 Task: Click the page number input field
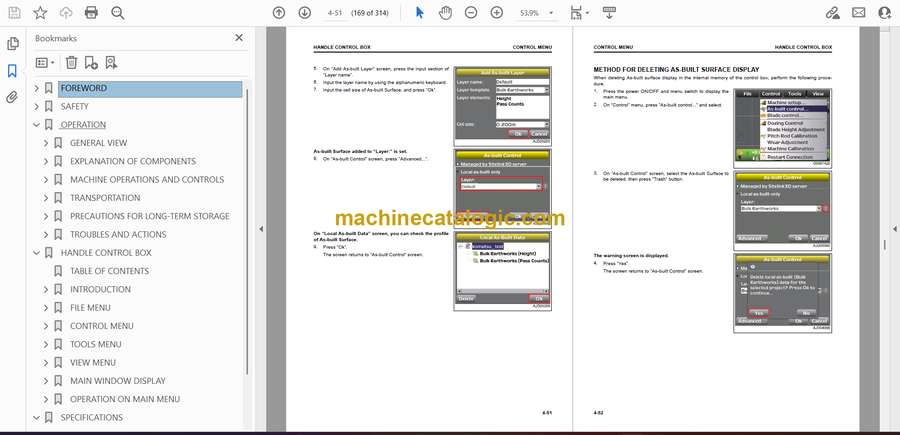pyautogui.click(x=335, y=13)
